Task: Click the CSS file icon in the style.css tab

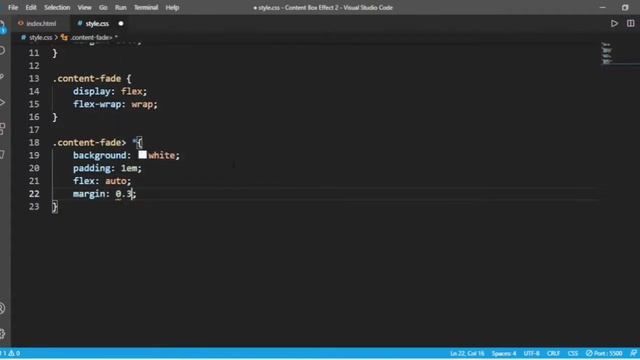Action: coord(80,24)
